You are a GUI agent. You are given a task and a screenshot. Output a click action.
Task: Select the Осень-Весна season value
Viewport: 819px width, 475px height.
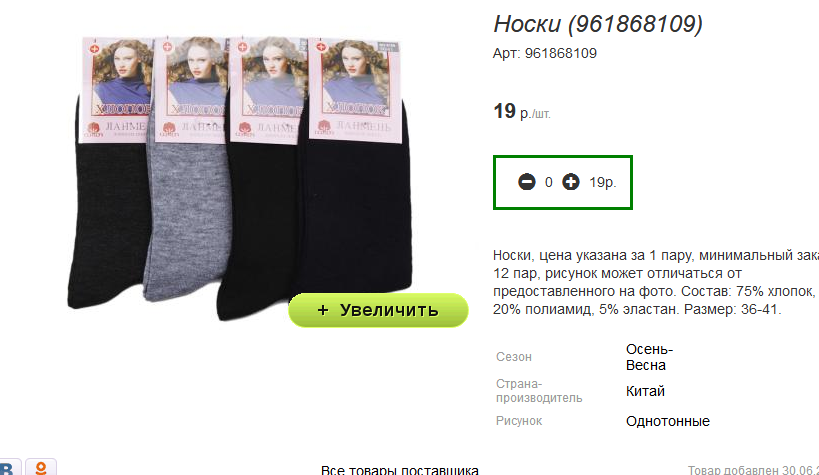649,357
